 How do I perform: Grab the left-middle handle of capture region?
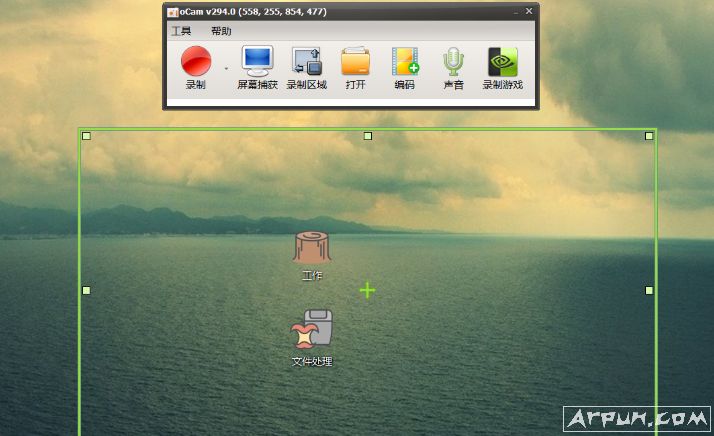click(86, 290)
